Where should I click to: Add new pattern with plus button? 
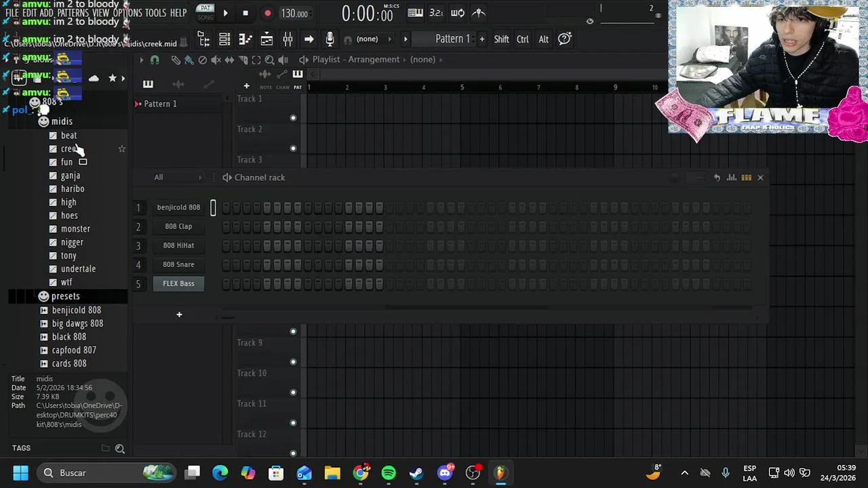click(x=481, y=39)
